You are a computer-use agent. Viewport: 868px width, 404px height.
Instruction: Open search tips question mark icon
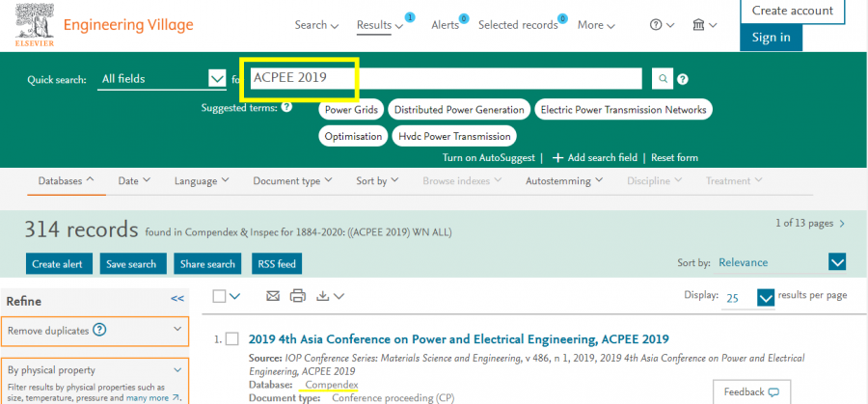683,79
